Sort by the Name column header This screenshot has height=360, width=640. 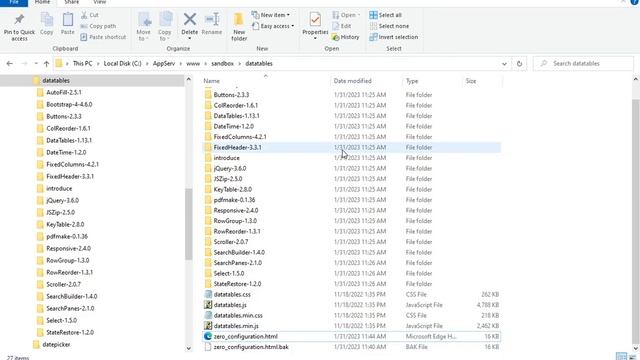[266, 81]
